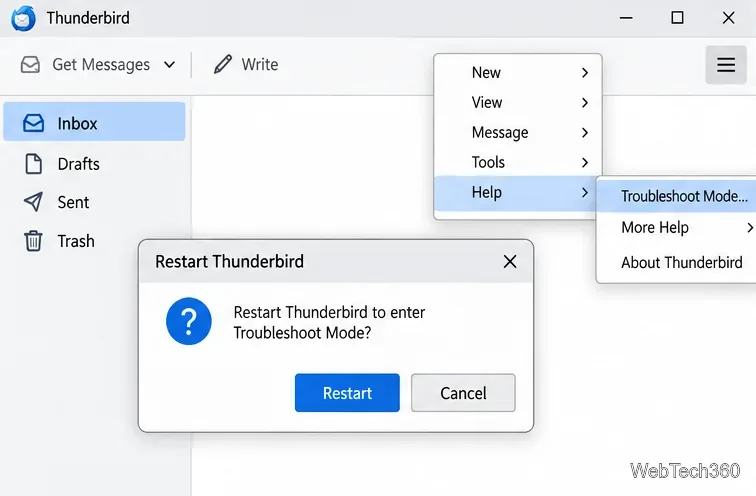This screenshot has height=496, width=756.
Task: Select the Inbox folder label
Action: (x=78, y=123)
